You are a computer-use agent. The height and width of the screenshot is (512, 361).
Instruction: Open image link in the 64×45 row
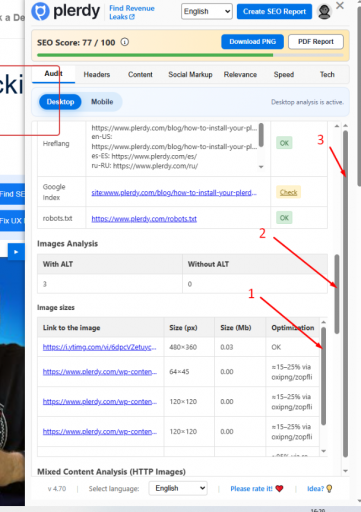pos(99,372)
